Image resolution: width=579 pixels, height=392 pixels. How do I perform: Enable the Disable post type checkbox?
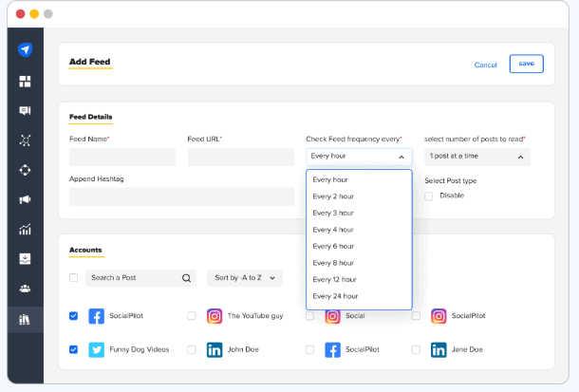(x=429, y=196)
